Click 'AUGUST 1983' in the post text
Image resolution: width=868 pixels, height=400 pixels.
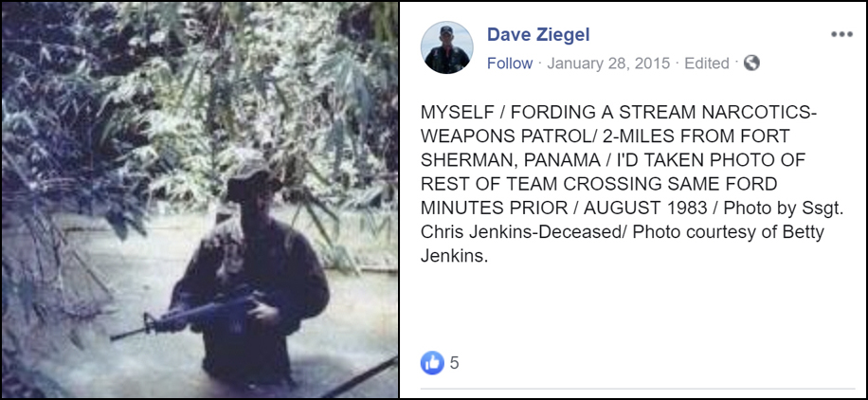[645, 208]
